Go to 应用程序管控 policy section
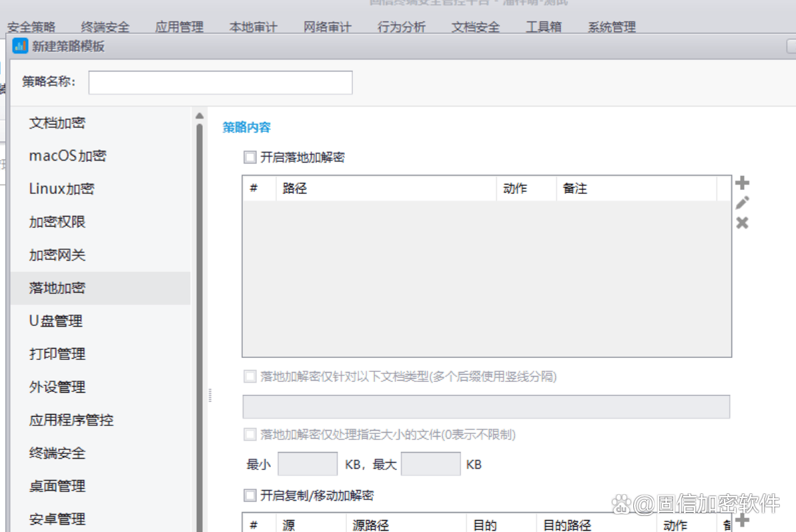This screenshot has width=796, height=532. pyautogui.click(x=71, y=420)
